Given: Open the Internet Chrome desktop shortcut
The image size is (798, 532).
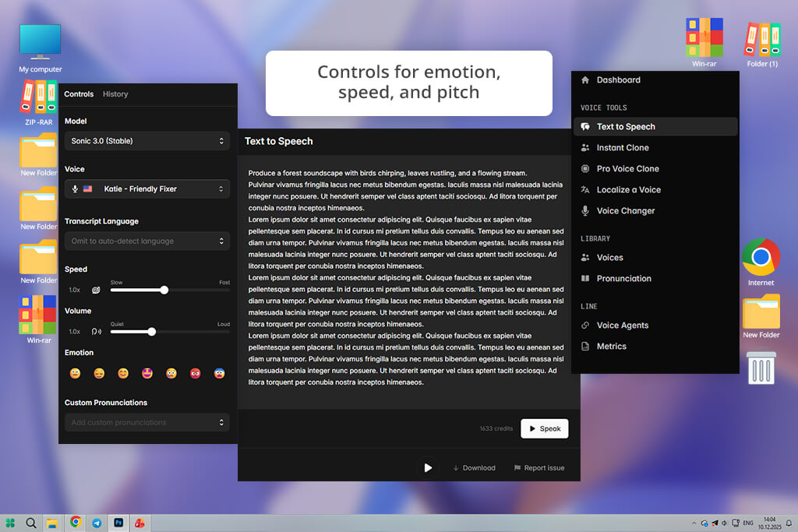Looking at the screenshot, I should (761, 262).
